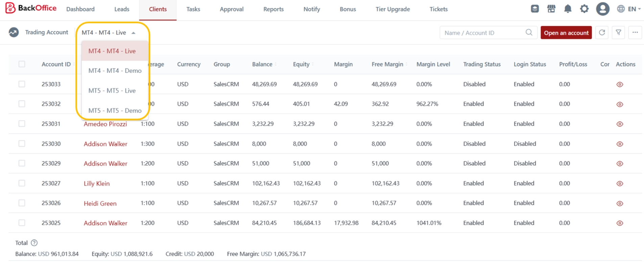Screen dimensions: 644x262
Task: Click the Open an account button
Action: pyautogui.click(x=566, y=33)
